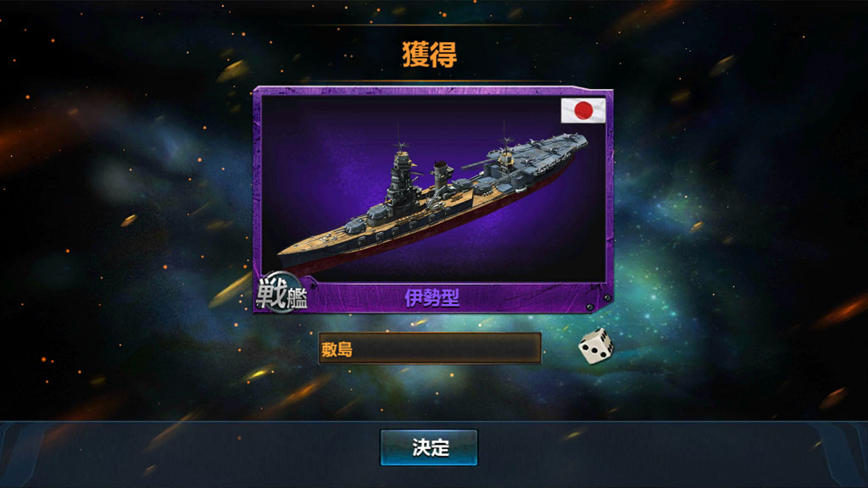The width and height of the screenshot is (868, 488).
Task: Select the 獲得 title text
Action: pos(430,54)
